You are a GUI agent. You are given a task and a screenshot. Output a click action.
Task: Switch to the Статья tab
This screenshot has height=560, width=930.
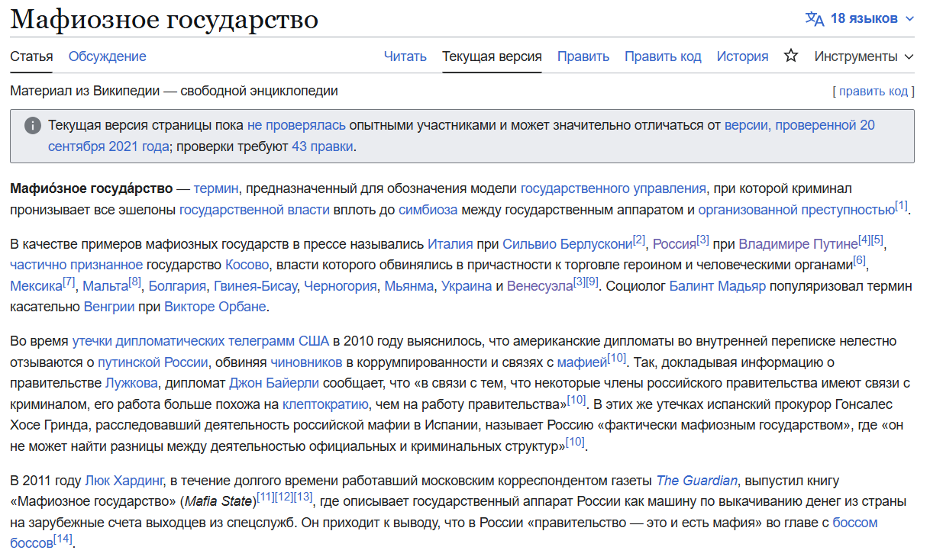31,56
